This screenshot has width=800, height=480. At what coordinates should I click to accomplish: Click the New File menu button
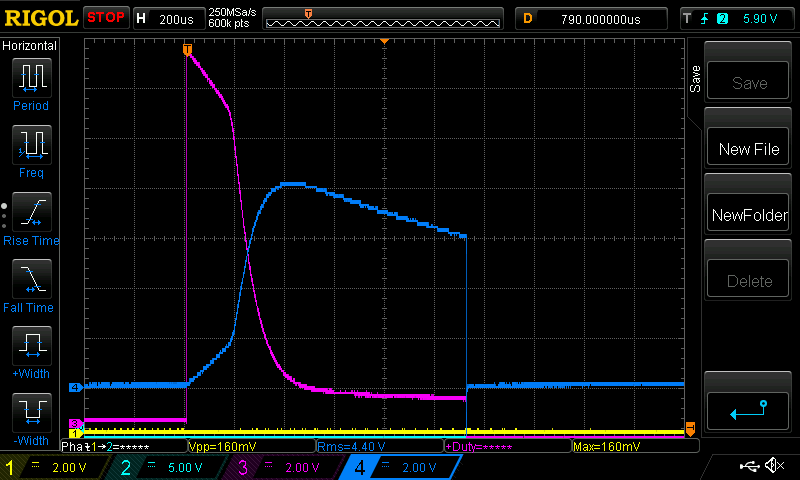tap(749, 149)
